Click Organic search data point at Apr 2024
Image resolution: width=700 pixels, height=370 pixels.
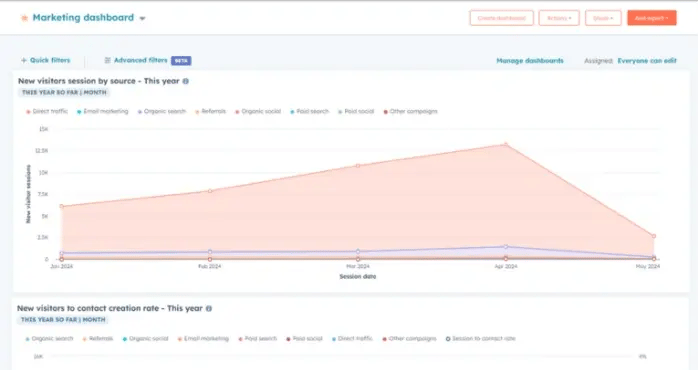pos(506,246)
